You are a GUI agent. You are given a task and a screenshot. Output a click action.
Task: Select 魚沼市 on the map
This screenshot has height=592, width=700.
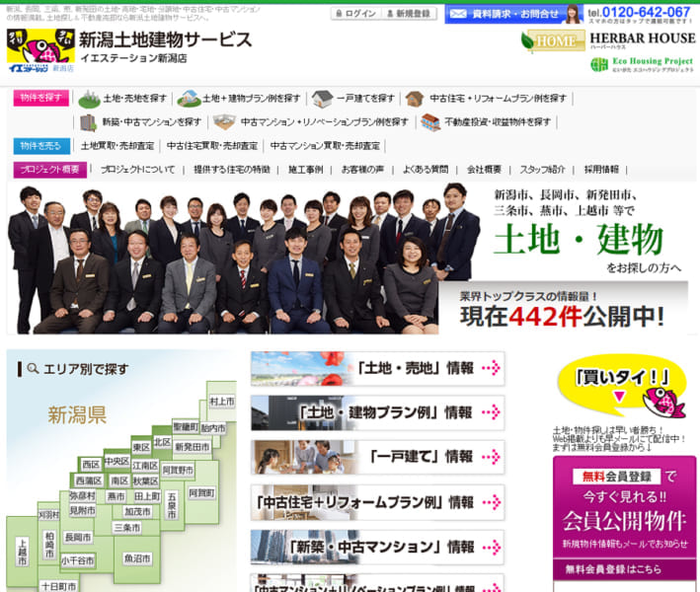pos(137,558)
